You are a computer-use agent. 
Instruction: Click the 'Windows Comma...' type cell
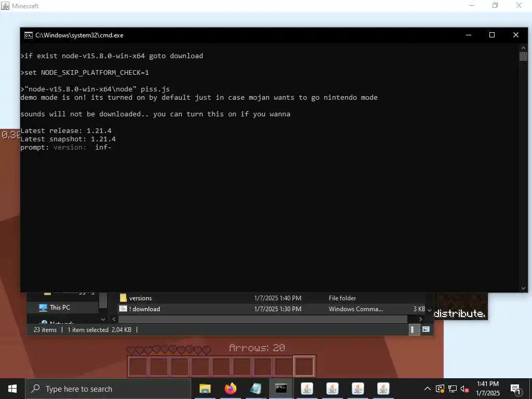coord(355,309)
